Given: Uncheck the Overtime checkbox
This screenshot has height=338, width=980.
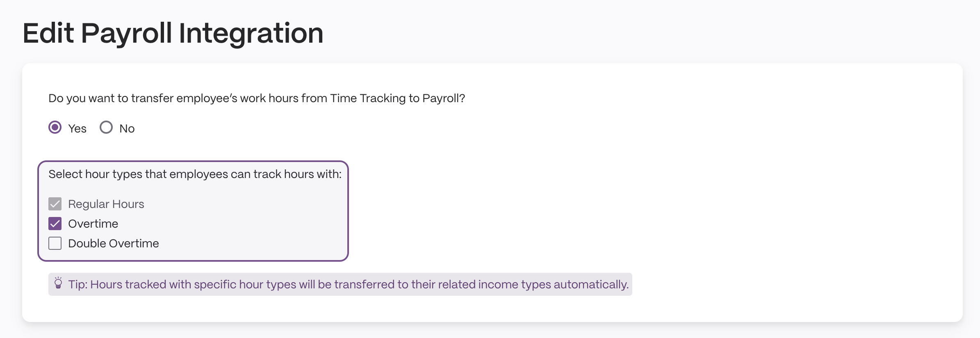Looking at the screenshot, I should (x=55, y=224).
